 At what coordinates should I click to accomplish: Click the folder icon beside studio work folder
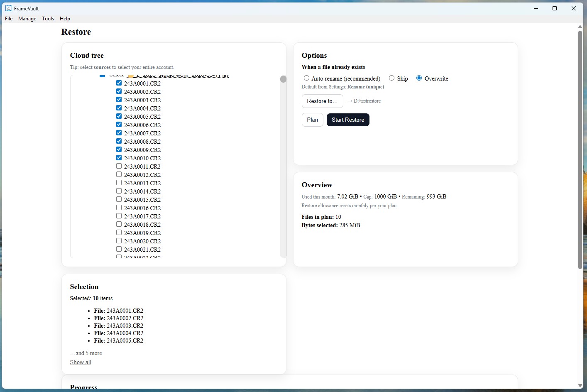130,76
